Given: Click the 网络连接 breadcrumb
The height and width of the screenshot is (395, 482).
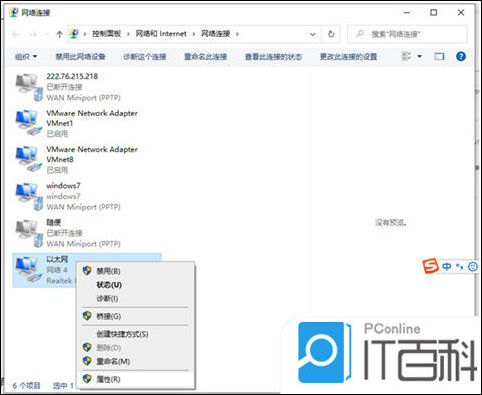Looking at the screenshot, I should [216, 34].
